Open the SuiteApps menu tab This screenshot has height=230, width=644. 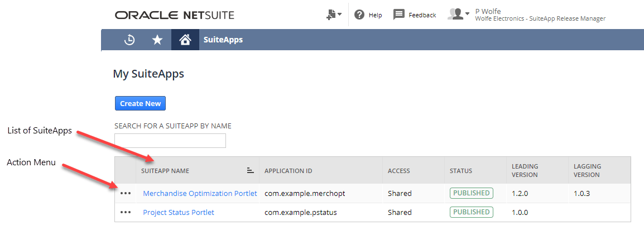point(223,40)
